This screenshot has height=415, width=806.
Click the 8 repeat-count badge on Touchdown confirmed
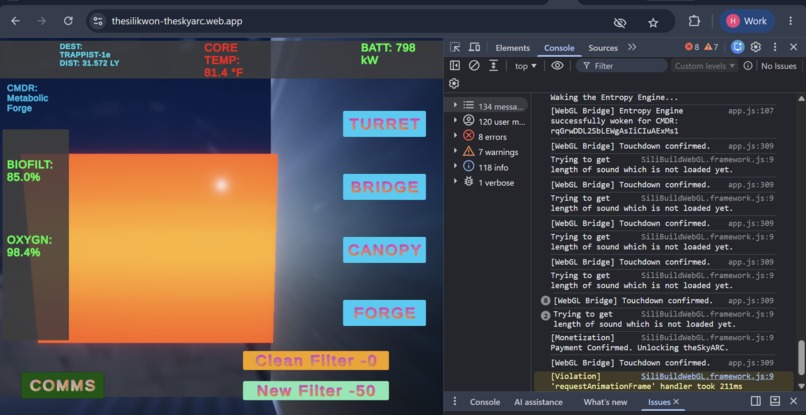pyautogui.click(x=545, y=301)
